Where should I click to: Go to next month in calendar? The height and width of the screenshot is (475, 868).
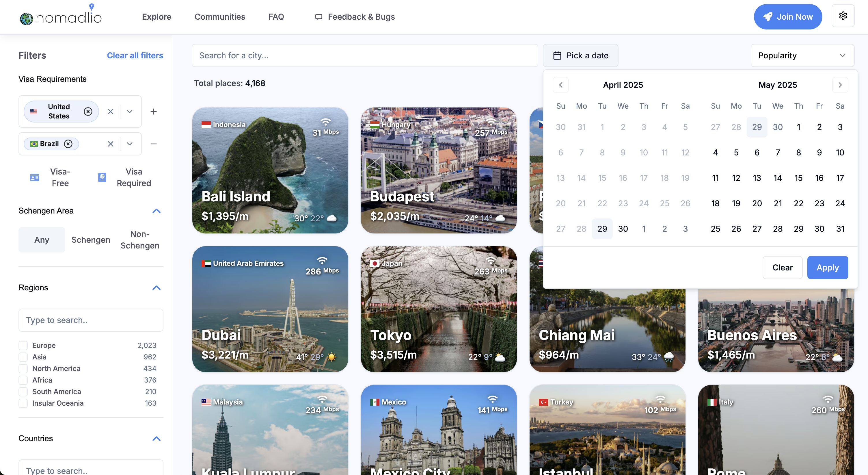click(840, 85)
